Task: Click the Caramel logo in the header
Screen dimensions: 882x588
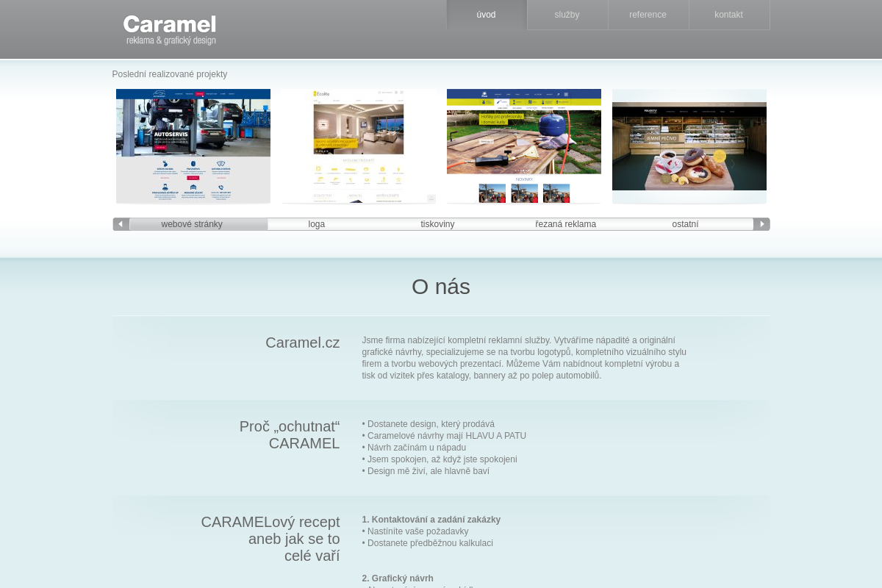Action: (170, 29)
